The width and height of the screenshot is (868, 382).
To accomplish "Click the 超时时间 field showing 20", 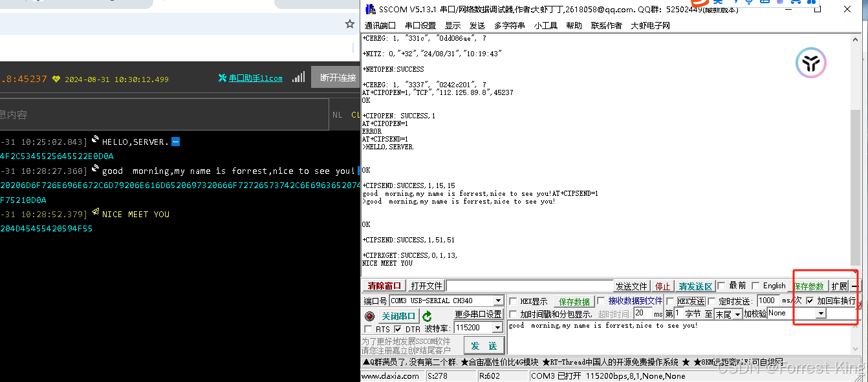I will point(642,313).
